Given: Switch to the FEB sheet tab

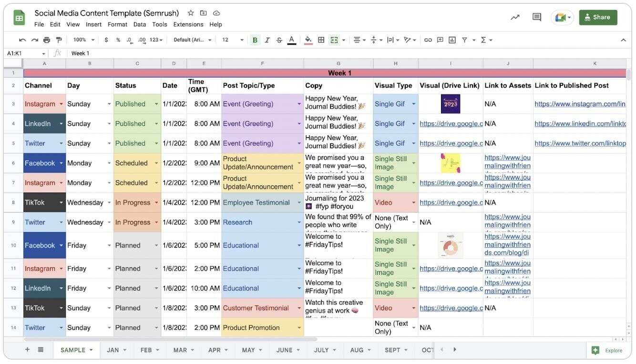Looking at the screenshot, I should pyautogui.click(x=147, y=350).
